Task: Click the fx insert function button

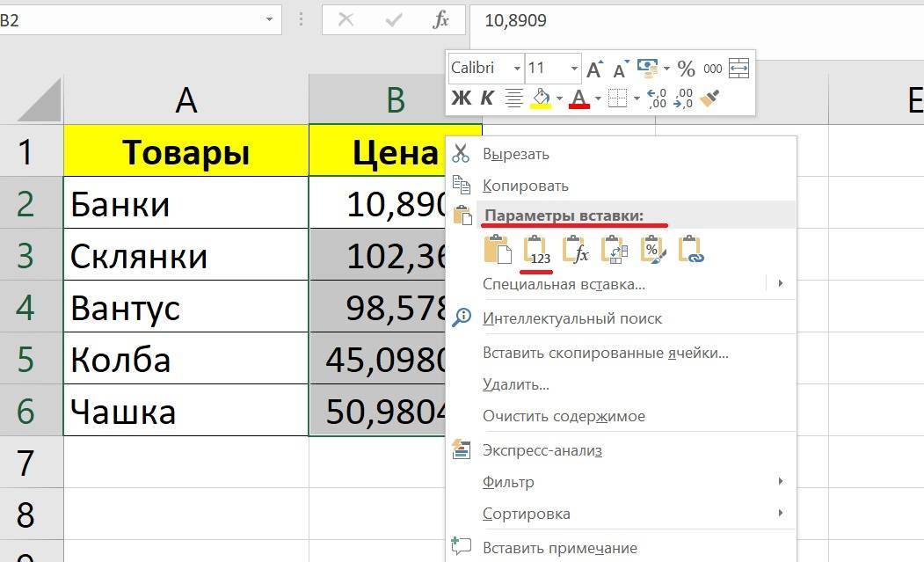Action: 440,20
